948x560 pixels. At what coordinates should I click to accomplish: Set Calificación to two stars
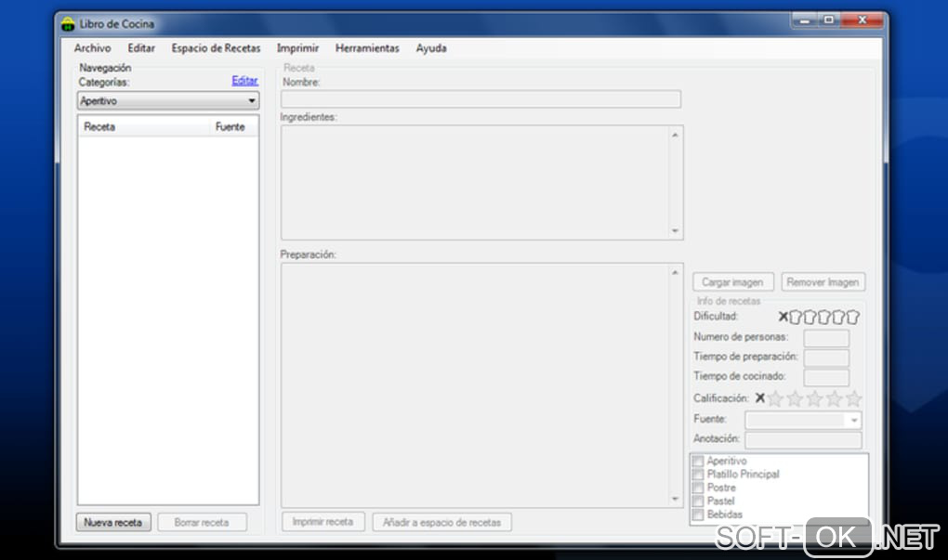coord(795,398)
